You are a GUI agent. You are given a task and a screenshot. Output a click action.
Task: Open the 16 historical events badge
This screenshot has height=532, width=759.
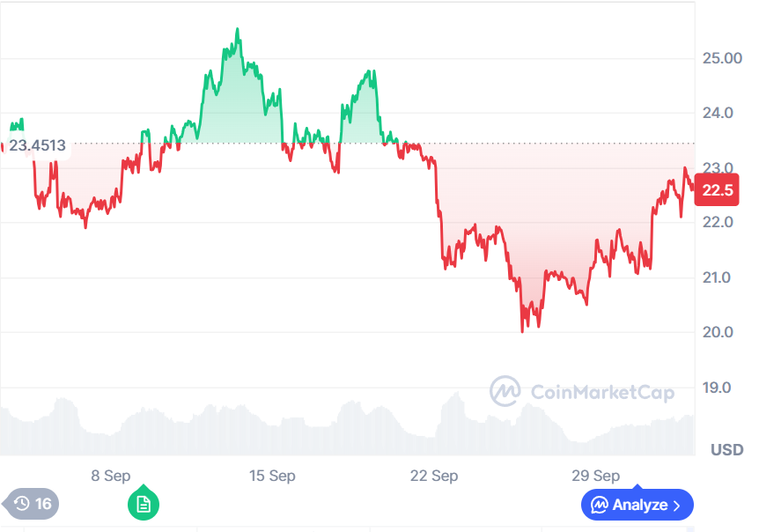[x=32, y=504]
